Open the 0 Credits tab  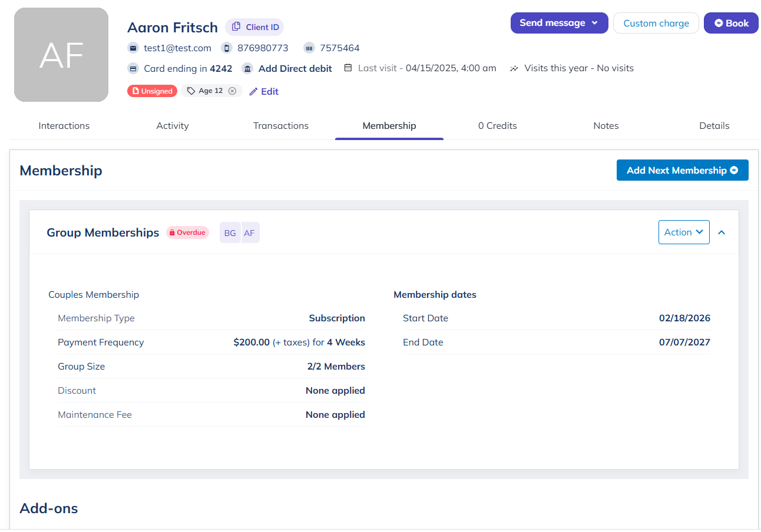tap(498, 126)
